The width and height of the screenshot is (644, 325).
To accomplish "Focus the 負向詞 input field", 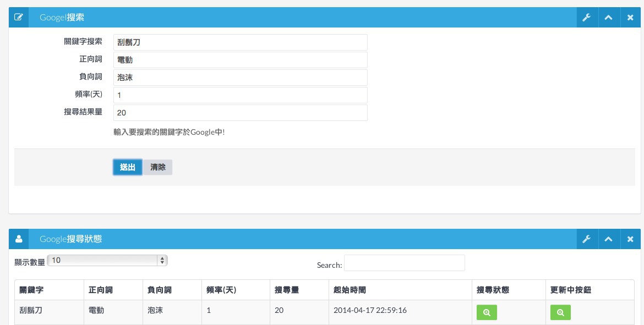I will [x=241, y=78].
